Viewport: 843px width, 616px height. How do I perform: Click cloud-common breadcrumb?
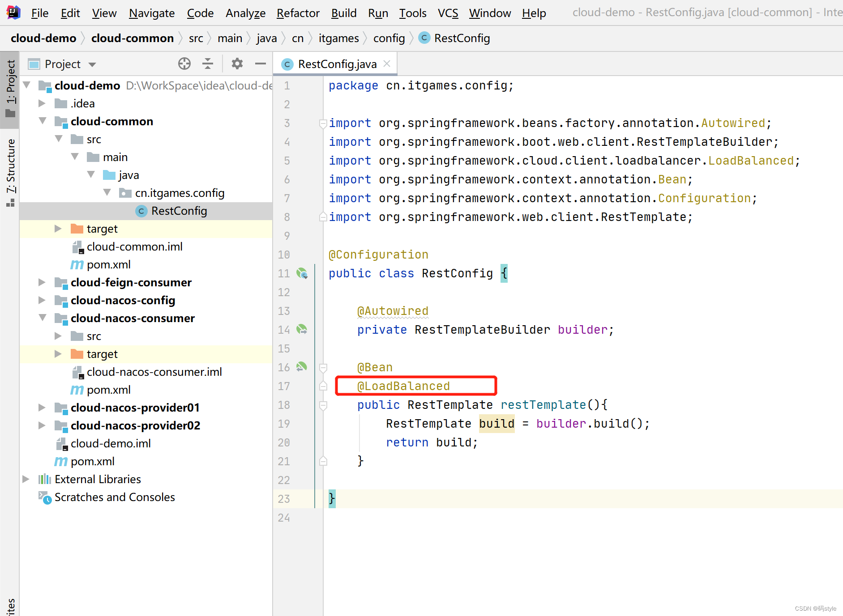[x=133, y=38]
